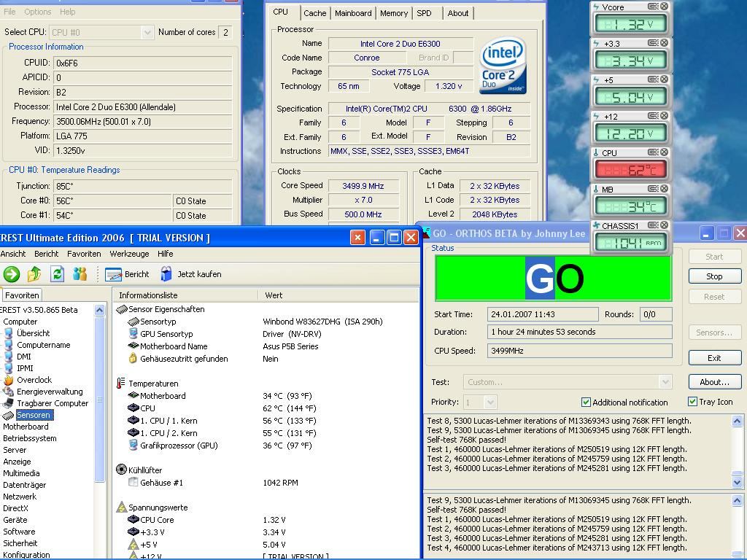747x560 pixels.
Task: Open the Betriebssystem category in the Everest tree
Action: 29,438
